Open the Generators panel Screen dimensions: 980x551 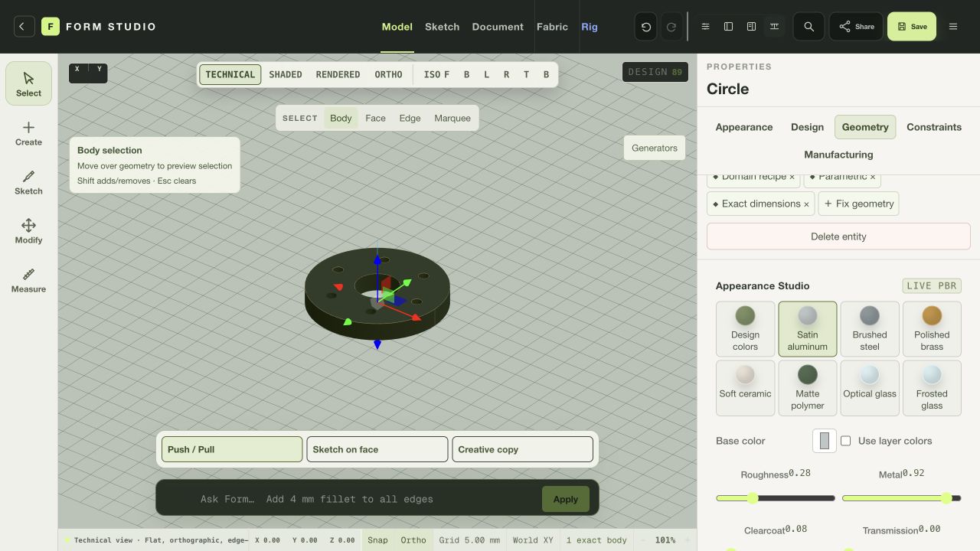[655, 148]
